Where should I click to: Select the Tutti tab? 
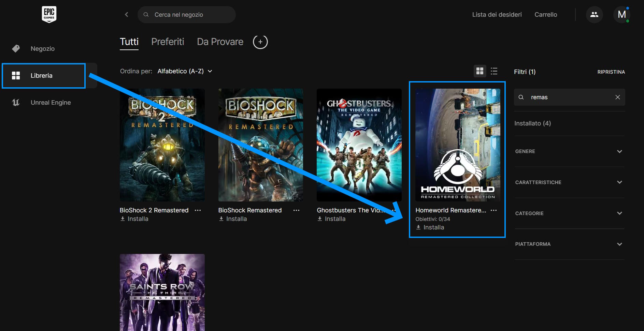129,42
